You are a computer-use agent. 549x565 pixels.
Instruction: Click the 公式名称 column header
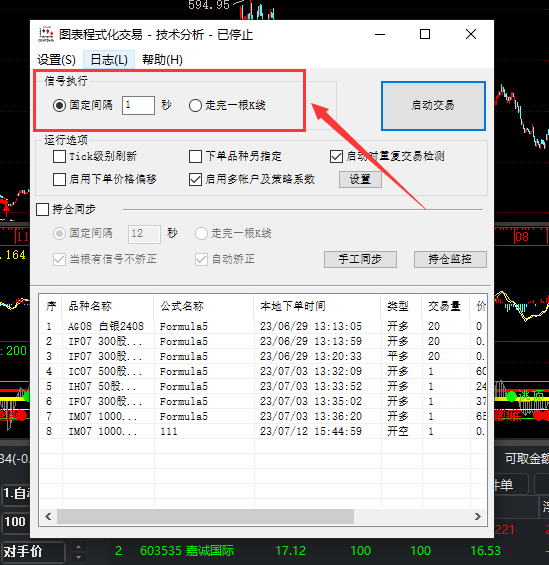204,306
